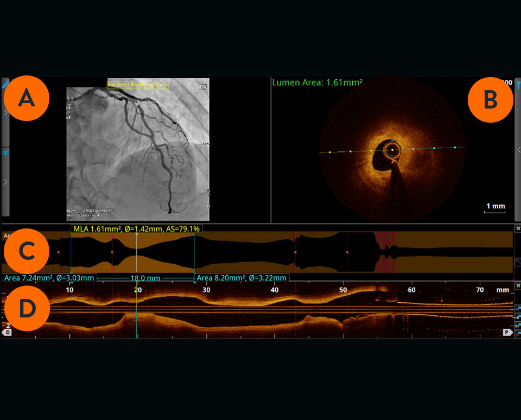Click the second flag icon with left arrow

(518, 317)
